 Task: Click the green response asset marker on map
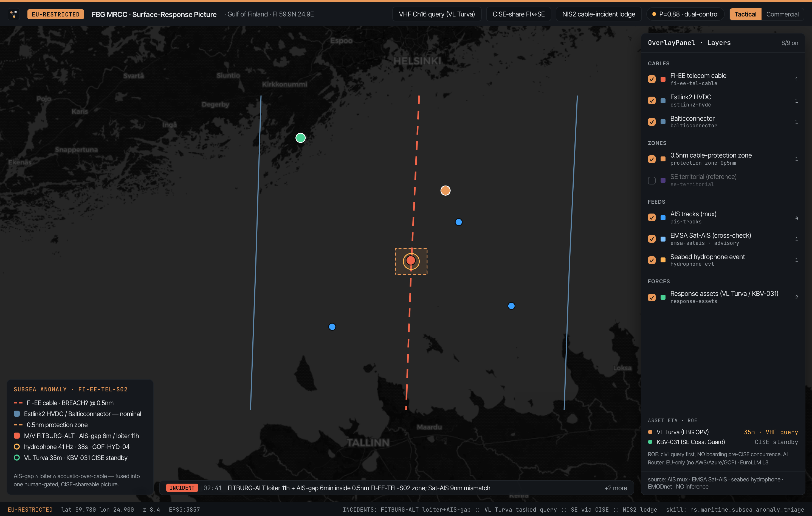tap(300, 138)
